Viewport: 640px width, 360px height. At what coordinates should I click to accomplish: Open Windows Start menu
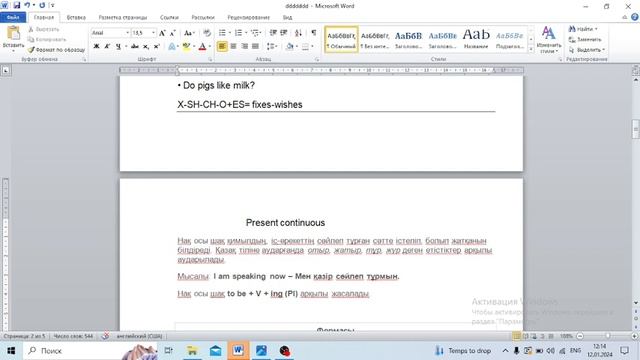click(x=11, y=351)
